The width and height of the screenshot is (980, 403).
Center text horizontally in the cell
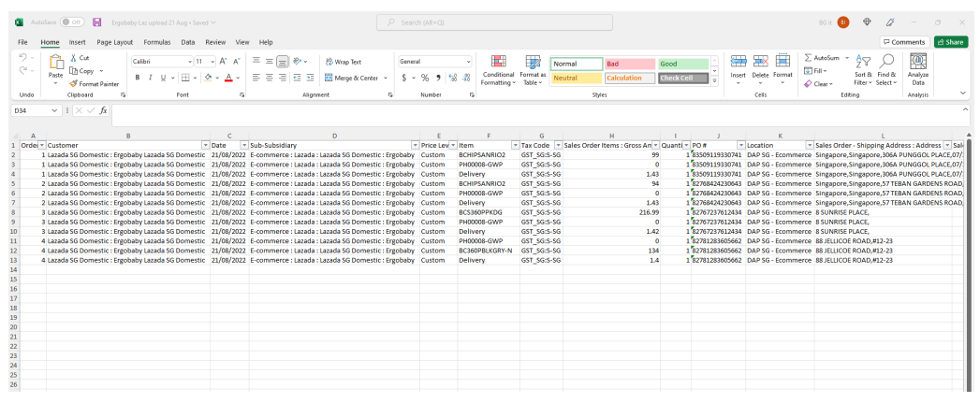(x=269, y=79)
